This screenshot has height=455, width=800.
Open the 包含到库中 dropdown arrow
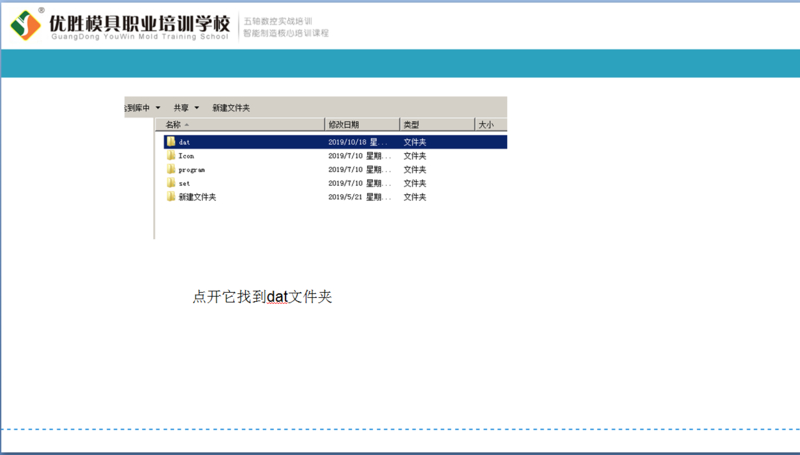pyautogui.click(x=158, y=108)
